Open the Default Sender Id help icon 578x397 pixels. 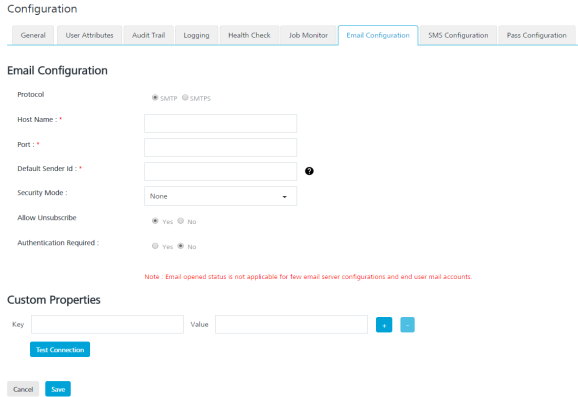pyautogui.click(x=309, y=171)
